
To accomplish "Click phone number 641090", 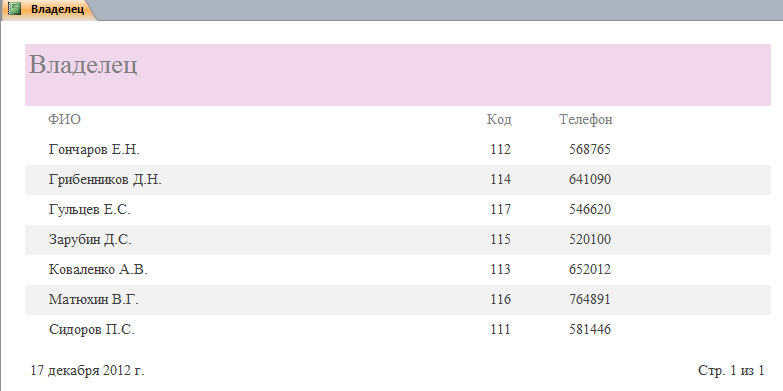I will coord(590,179).
